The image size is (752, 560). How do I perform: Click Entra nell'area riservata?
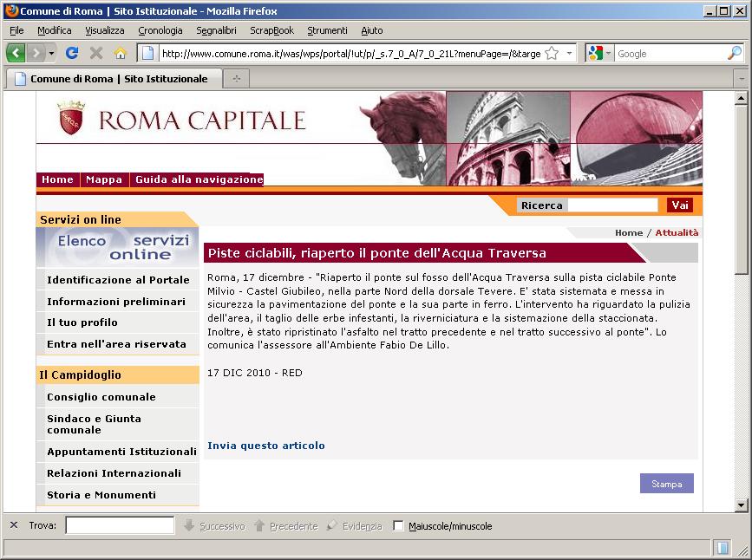(116, 344)
